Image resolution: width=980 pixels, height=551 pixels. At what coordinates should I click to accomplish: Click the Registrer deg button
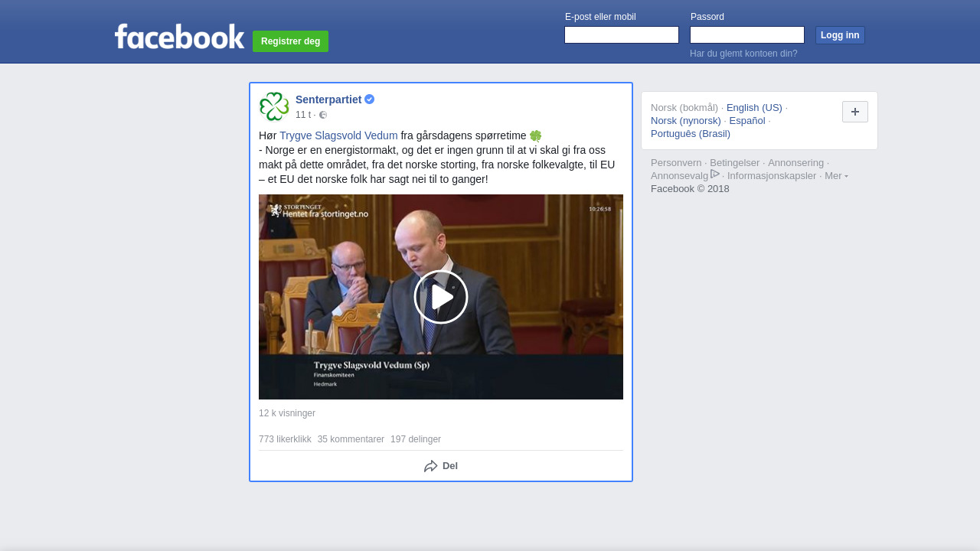(290, 41)
